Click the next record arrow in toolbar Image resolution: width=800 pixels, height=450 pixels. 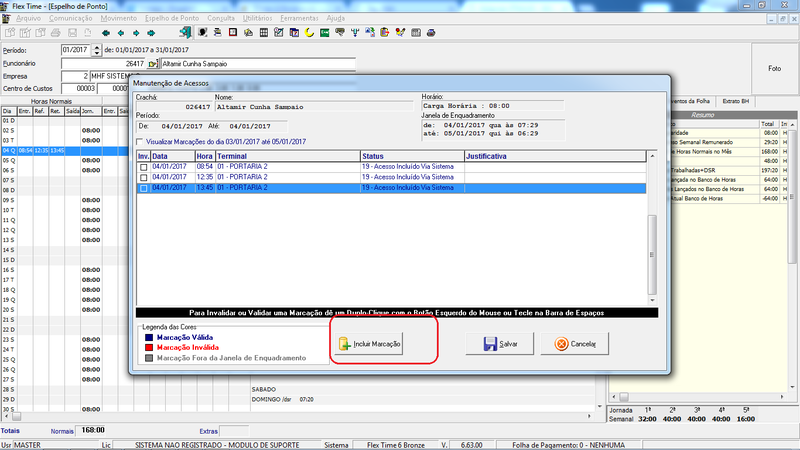pos(136,33)
